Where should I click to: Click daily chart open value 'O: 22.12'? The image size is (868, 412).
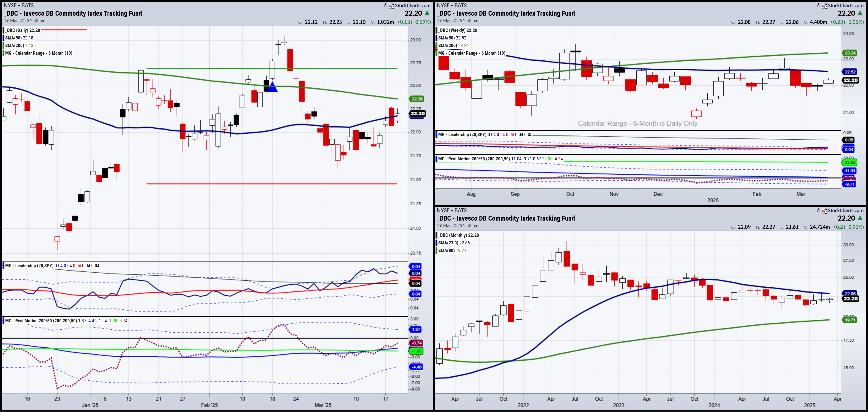(x=308, y=22)
